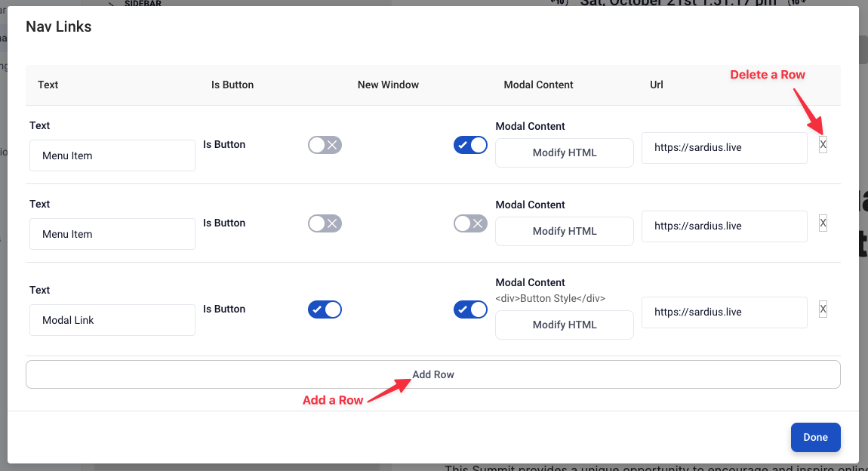868x471 pixels.
Task: Add a new row with Add Row
Action: (433, 374)
